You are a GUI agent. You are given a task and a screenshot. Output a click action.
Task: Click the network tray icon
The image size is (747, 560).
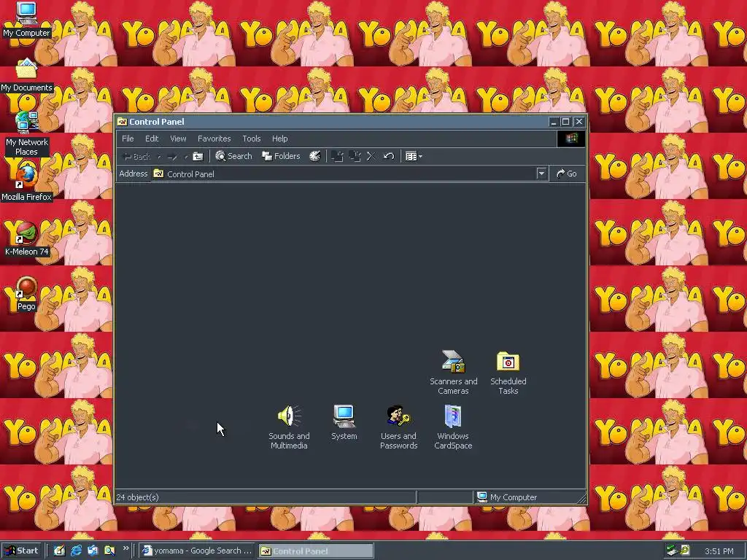pyautogui.click(x=672, y=551)
